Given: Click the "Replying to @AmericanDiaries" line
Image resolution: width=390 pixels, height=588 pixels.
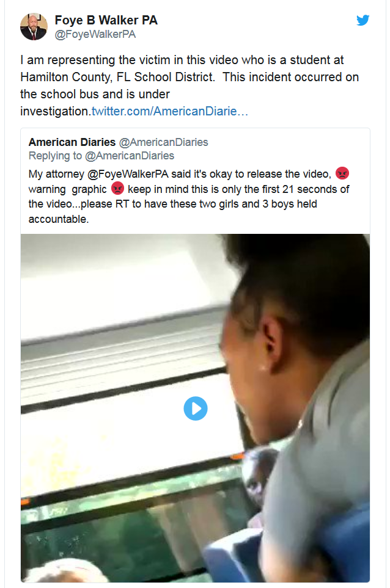Looking at the screenshot, I should (101, 156).
